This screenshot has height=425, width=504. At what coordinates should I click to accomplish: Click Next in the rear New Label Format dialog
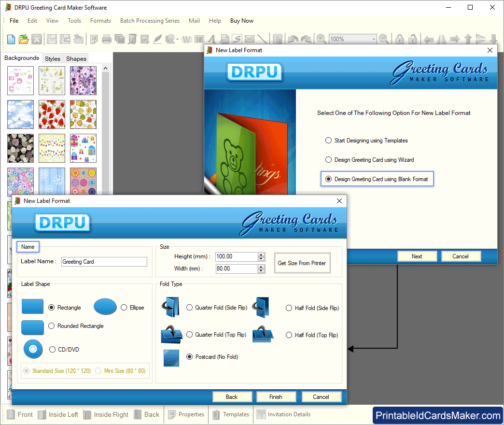pyautogui.click(x=417, y=256)
